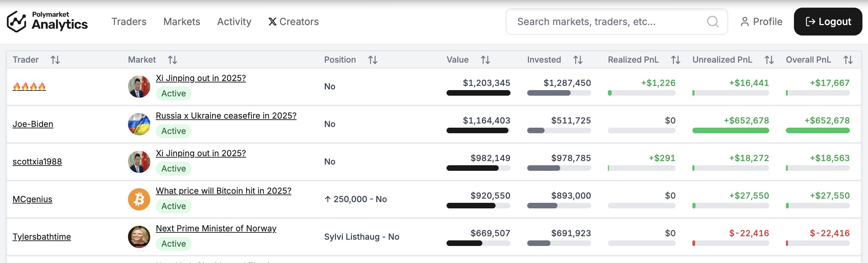Sort by Realized PnL arrows icon
This screenshot has width=868, height=263.
[x=676, y=60]
